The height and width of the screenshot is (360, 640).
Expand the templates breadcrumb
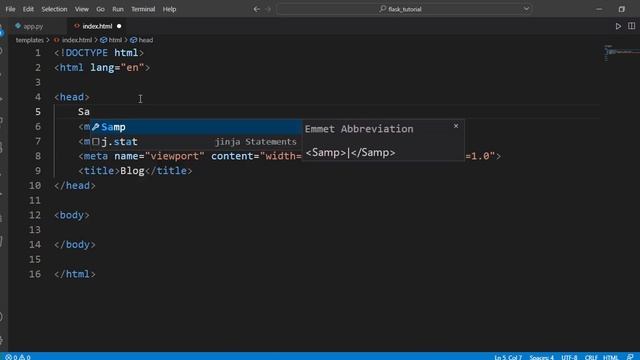(x=29, y=40)
